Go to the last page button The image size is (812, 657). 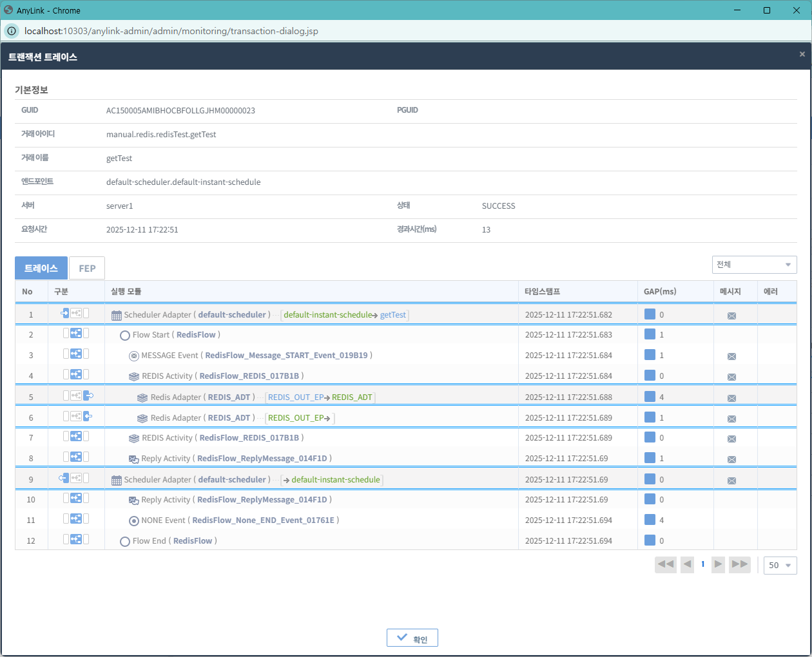[739, 564]
